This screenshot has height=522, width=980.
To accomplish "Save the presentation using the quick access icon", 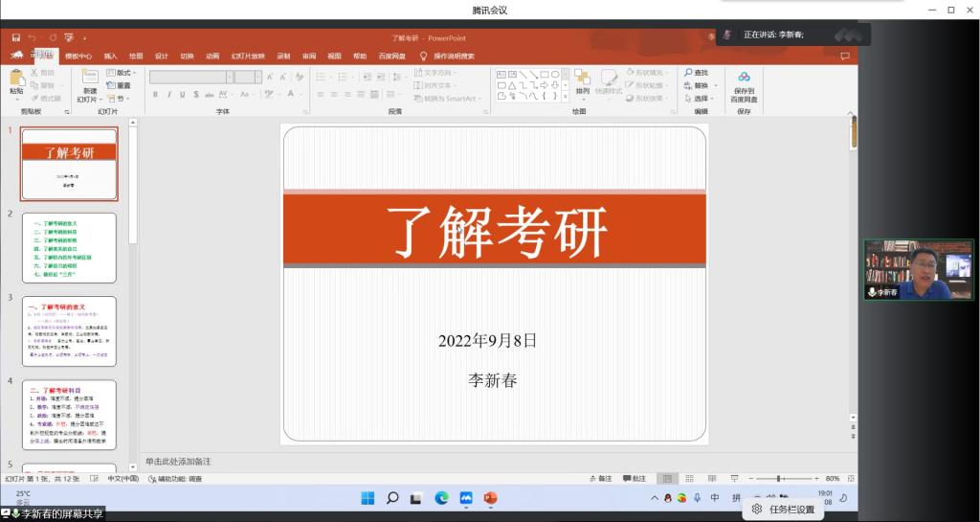I will click(x=16, y=38).
